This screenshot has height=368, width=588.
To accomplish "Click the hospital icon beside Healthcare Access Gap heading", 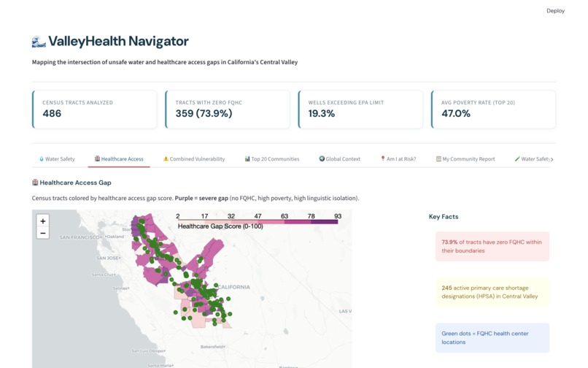I will (x=35, y=183).
